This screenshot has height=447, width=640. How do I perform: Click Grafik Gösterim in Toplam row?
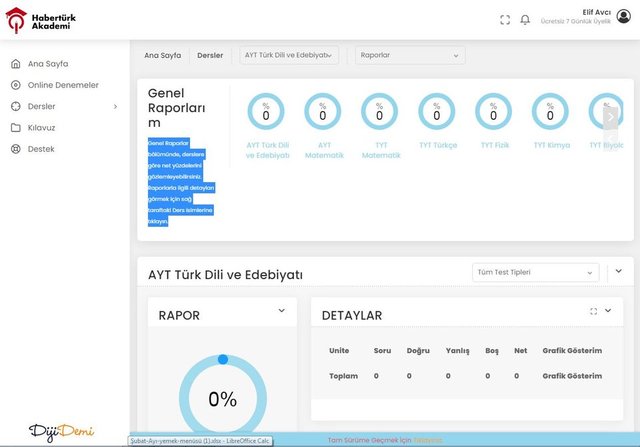572,376
